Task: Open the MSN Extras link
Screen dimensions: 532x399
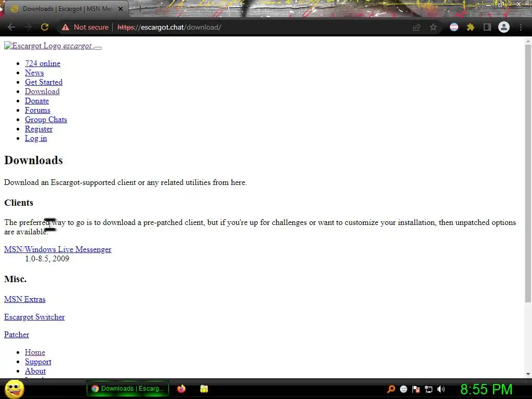Action: click(25, 299)
